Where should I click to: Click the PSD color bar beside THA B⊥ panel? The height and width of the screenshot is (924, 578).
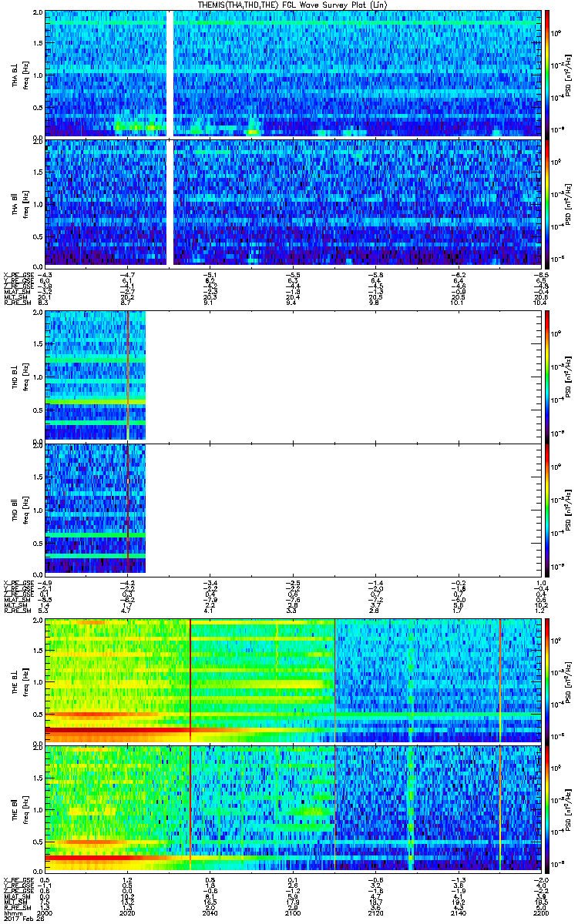point(547,73)
